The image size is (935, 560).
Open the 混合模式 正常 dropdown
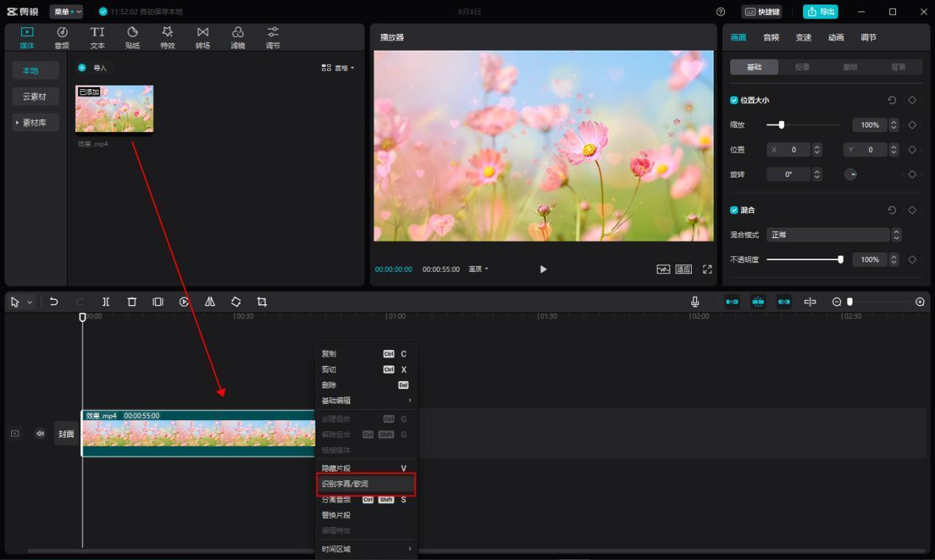point(833,234)
